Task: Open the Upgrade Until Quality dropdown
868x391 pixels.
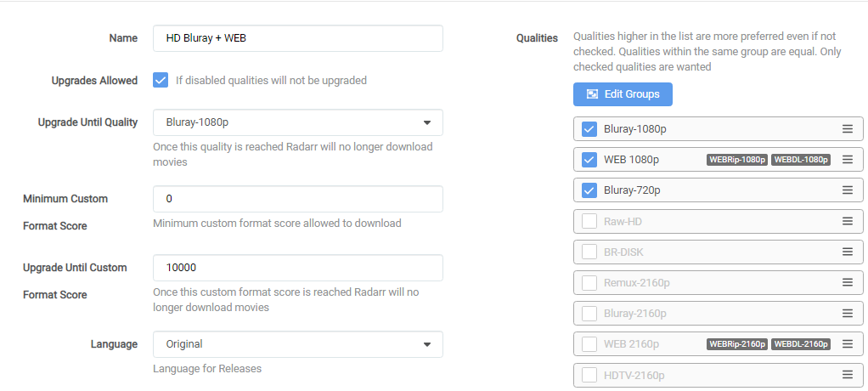Action: coord(297,122)
